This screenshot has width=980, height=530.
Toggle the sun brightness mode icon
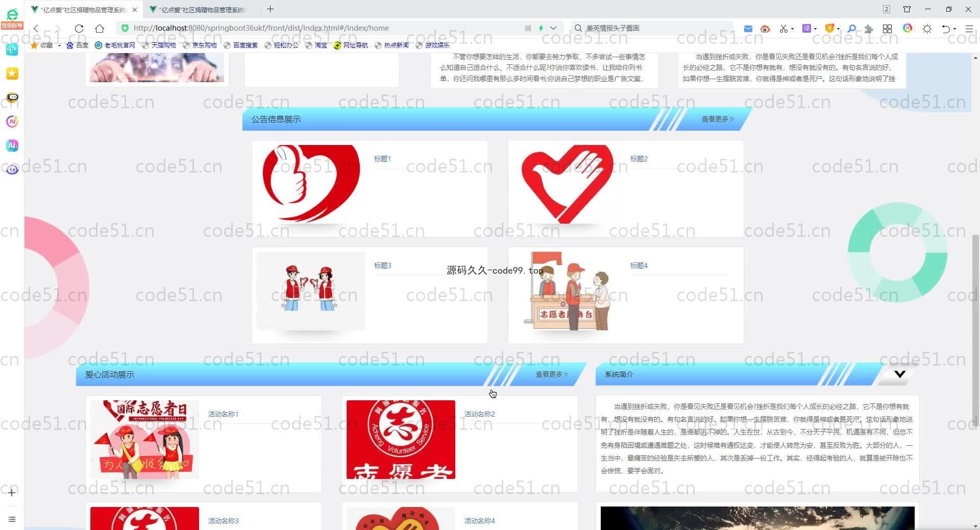pyautogui.click(x=927, y=29)
